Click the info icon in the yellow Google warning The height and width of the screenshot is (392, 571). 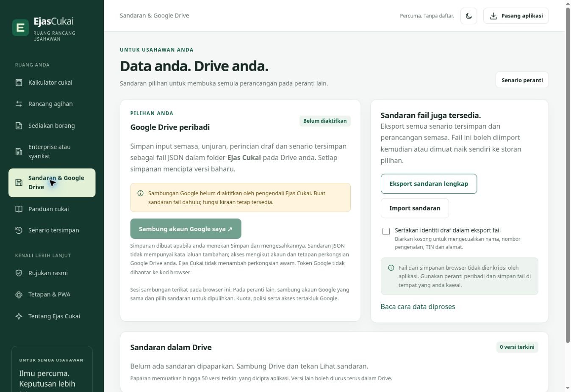tap(141, 193)
